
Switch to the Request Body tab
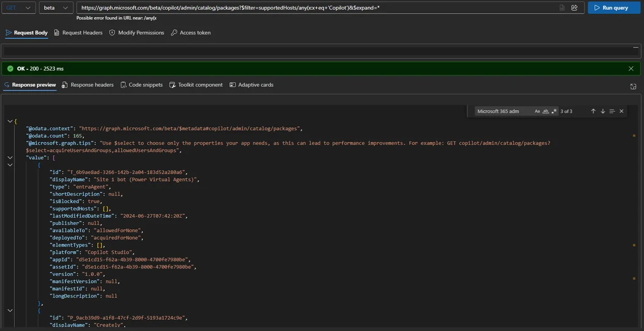(26, 33)
